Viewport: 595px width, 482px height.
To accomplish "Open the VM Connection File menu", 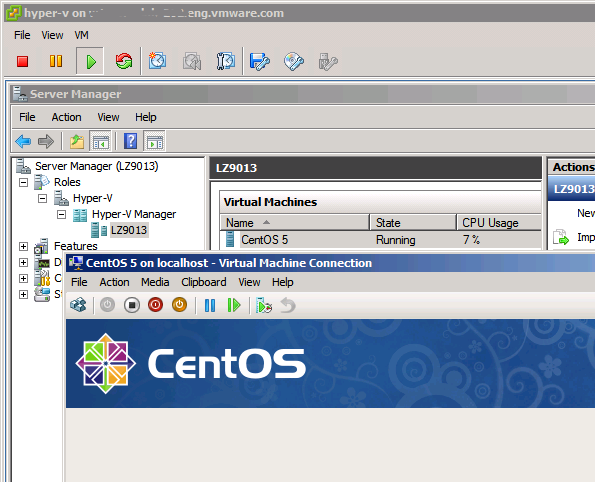I will 79,282.
